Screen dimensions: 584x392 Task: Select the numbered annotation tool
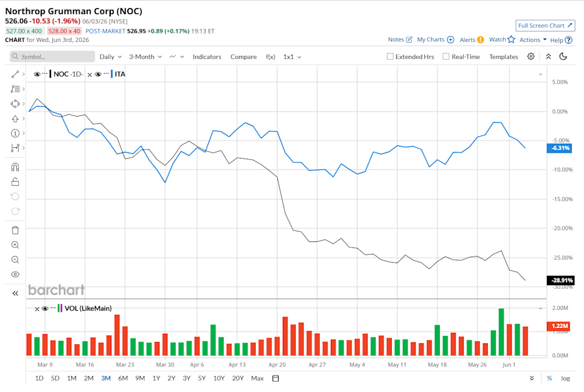15,133
